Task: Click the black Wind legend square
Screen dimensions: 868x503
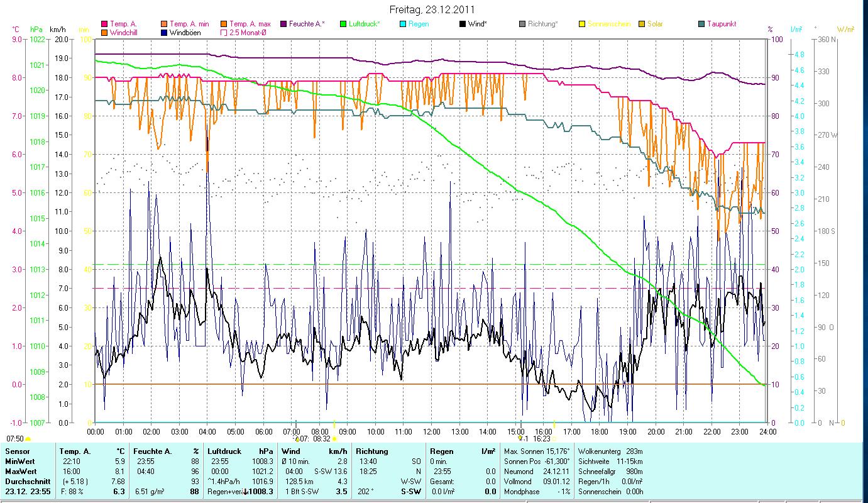Action: tap(463, 25)
